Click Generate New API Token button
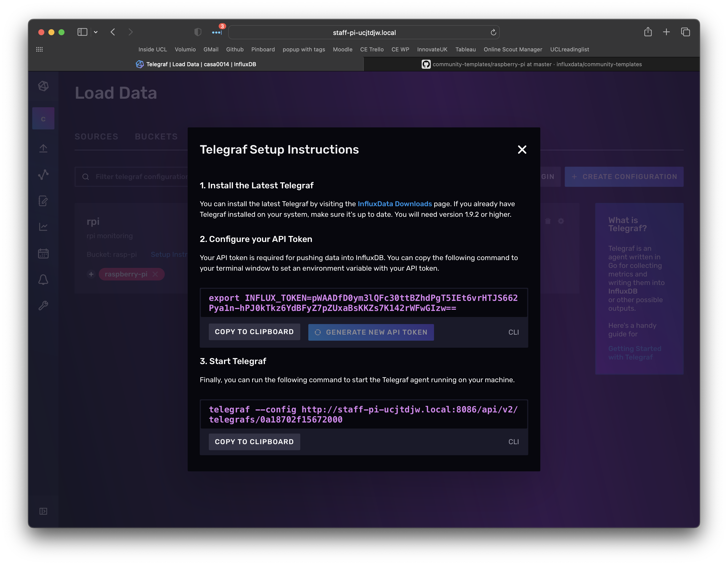Screen dimensions: 728x565 tap(371, 332)
